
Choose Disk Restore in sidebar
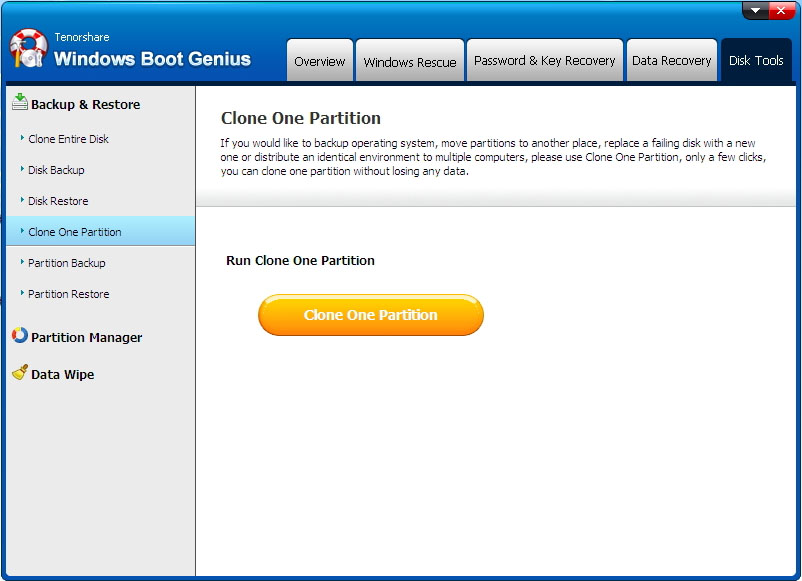58,201
